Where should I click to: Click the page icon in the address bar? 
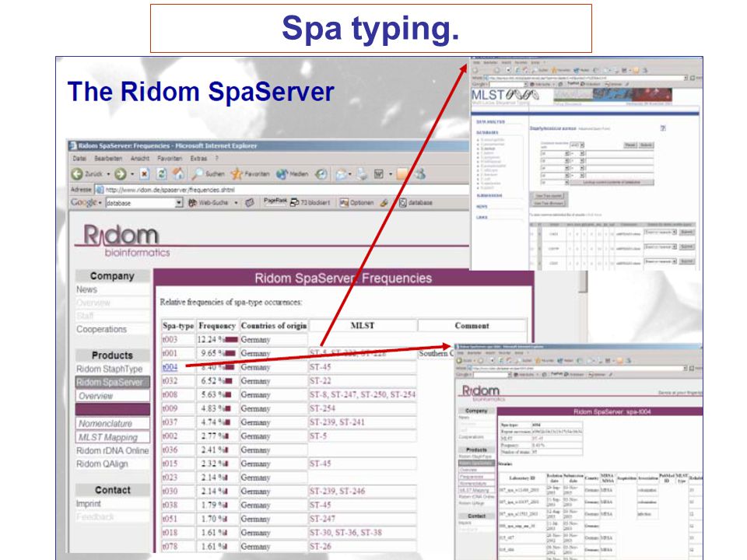tap(99, 190)
